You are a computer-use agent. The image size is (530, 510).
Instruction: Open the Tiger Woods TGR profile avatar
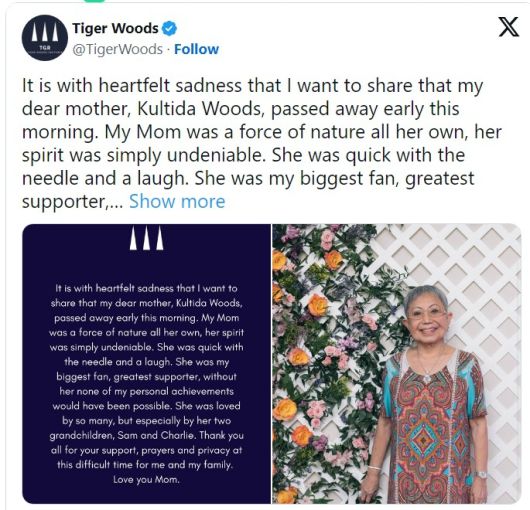coord(45,38)
